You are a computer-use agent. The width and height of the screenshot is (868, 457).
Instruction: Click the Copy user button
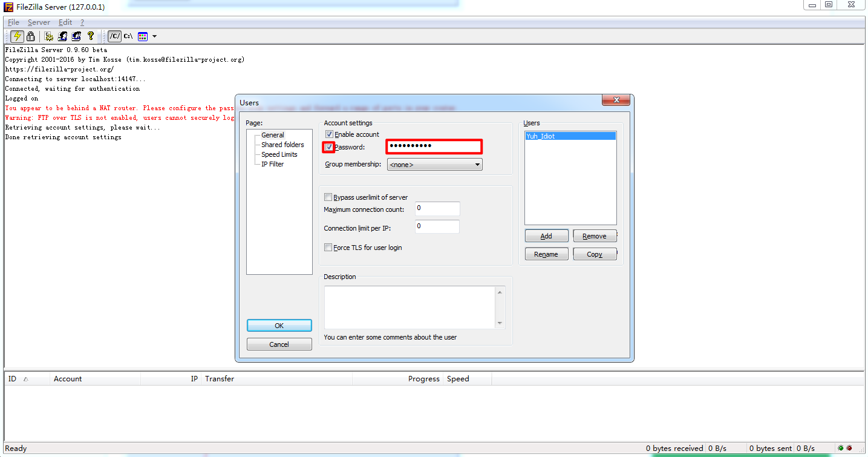(595, 254)
